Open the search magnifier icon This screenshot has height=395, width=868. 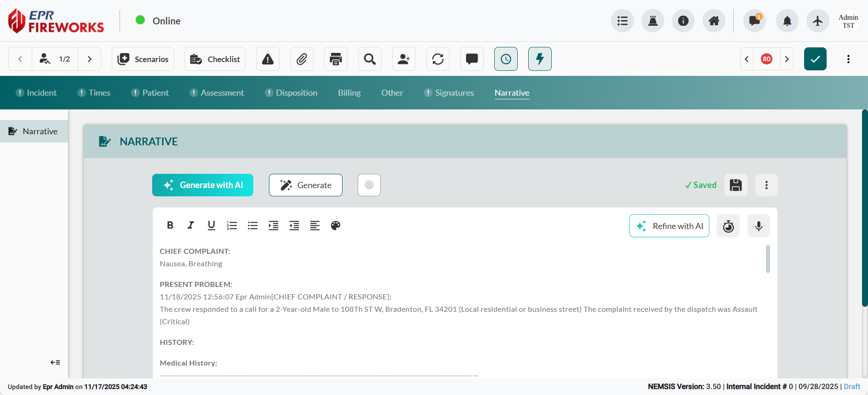coord(370,59)
